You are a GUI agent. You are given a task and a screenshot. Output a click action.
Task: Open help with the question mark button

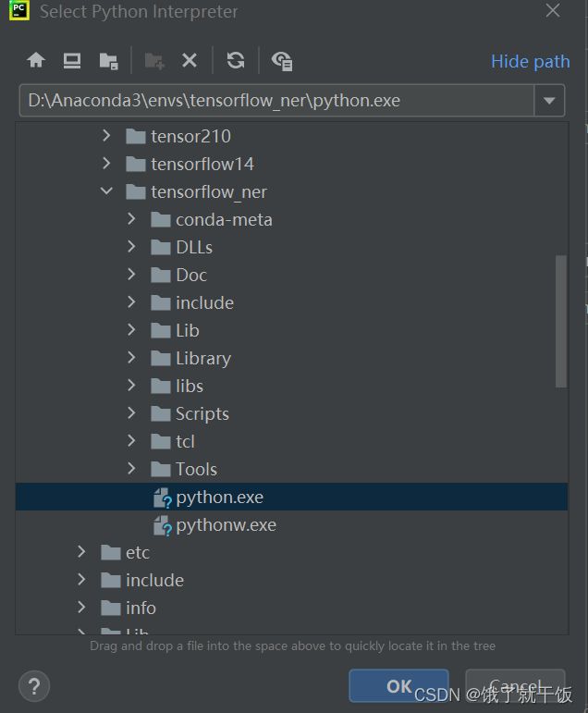[x=34, y=685]
